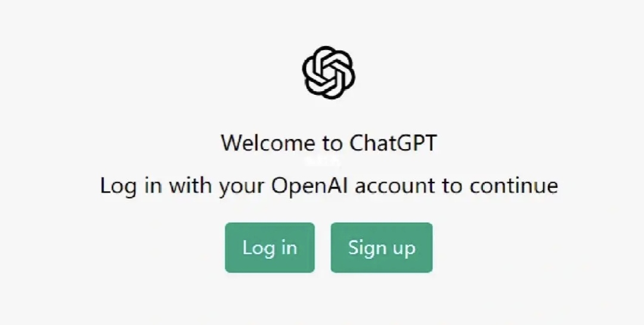Screen dimensions: 644x325
Task: Click the OpenAI knot logo icon
Action: point(329,72)
